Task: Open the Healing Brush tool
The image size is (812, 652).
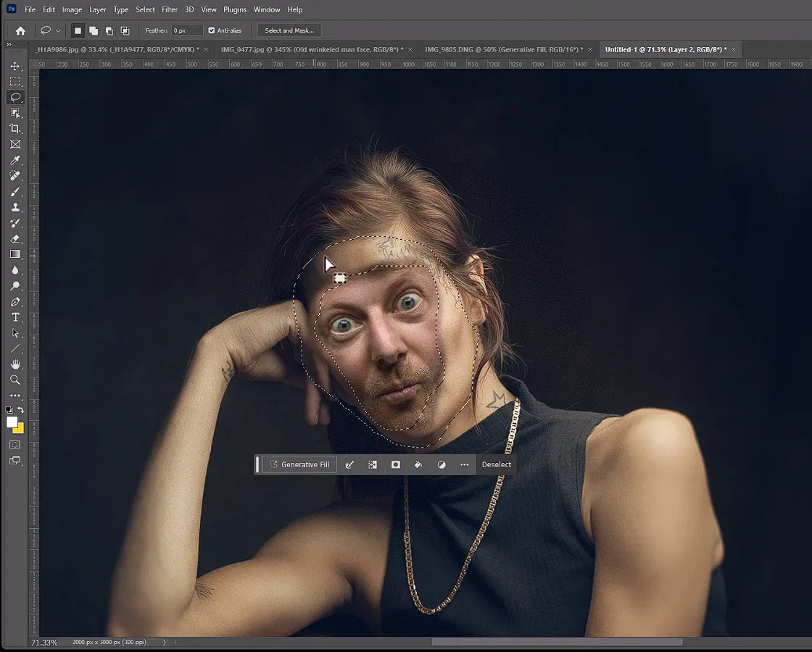Action: [x=16, y=176]
